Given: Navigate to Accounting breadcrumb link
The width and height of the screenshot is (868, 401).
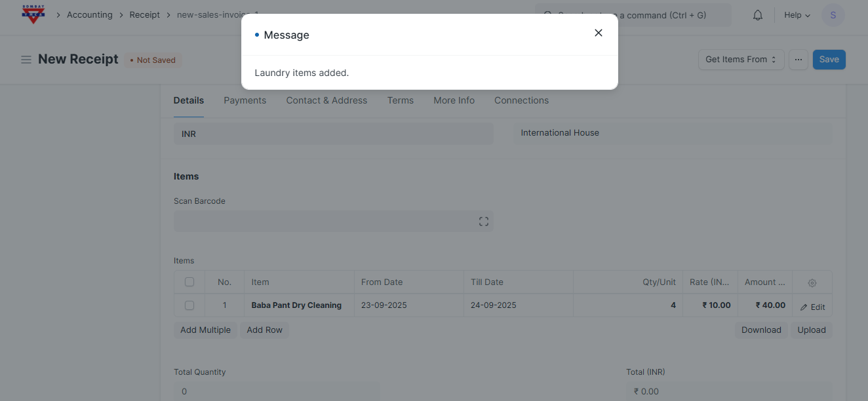Looking at the screenshot, I should point(90,15).
